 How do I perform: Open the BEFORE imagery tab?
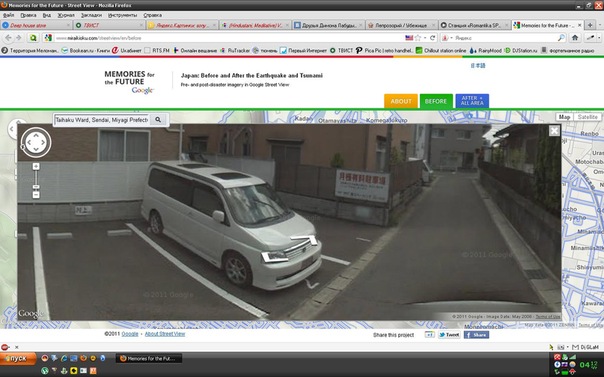point(436,101)
